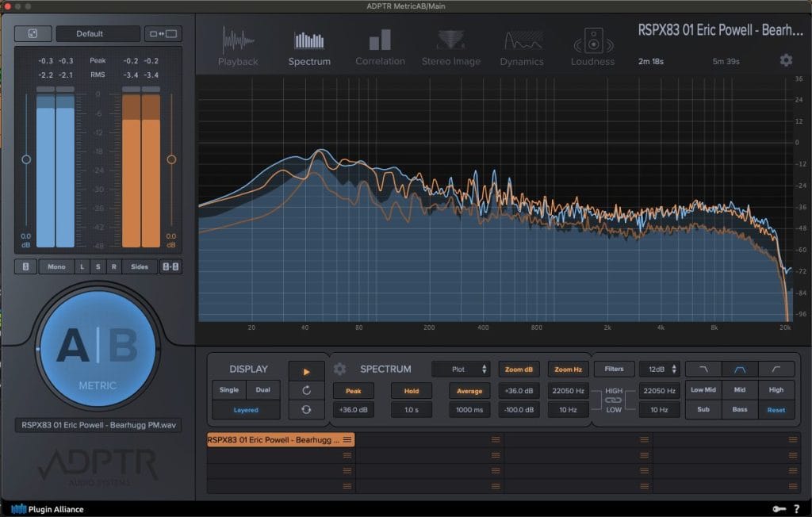Image resolution: width=812 pixels, height=517 pixels.
Task: Toggle Mono monitoring
Action: point(56,266)
